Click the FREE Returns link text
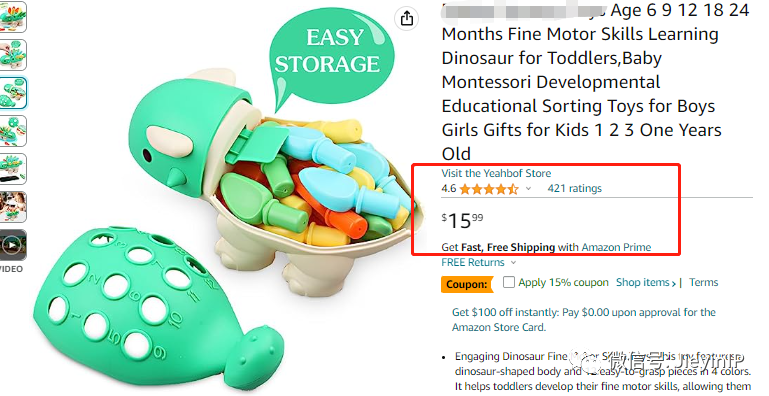769x396 pixels. (473, 263)
